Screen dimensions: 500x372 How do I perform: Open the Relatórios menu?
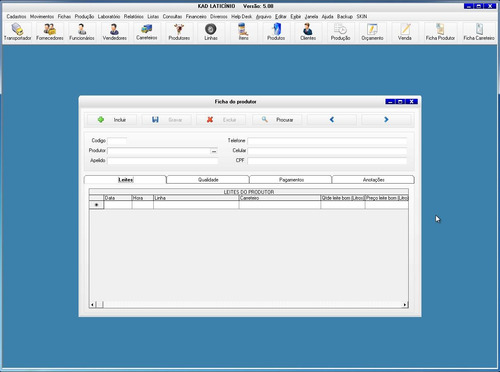[134, 16]
